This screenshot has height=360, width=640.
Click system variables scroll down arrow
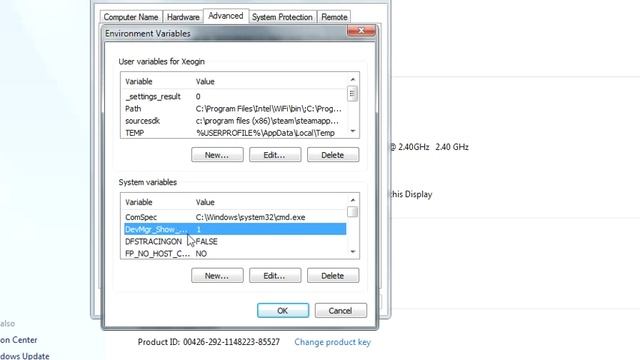[353, 252]
